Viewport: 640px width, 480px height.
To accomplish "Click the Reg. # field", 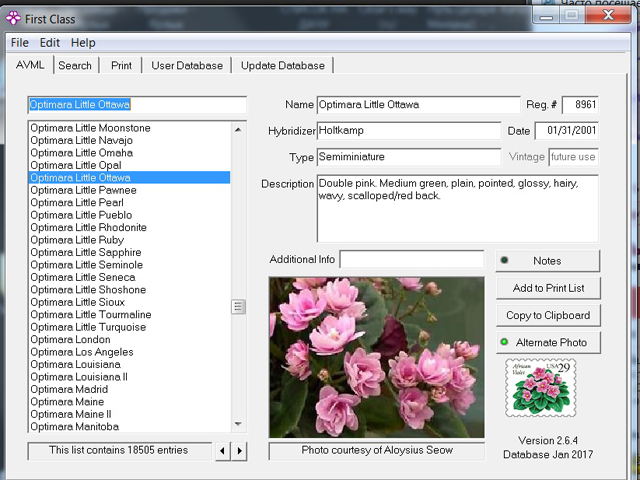I will point(580,105).
